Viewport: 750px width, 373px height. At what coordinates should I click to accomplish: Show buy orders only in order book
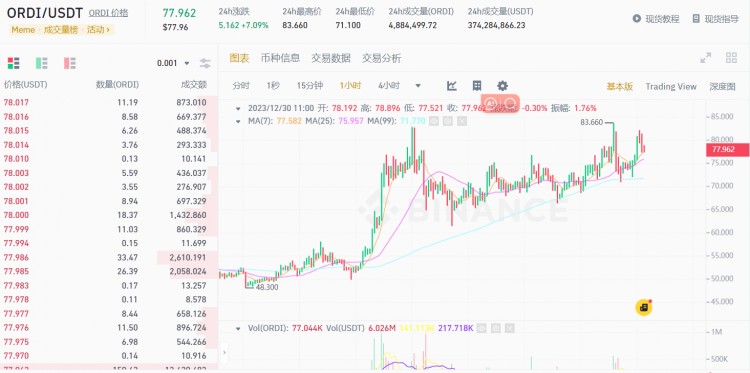click(42, 63)
